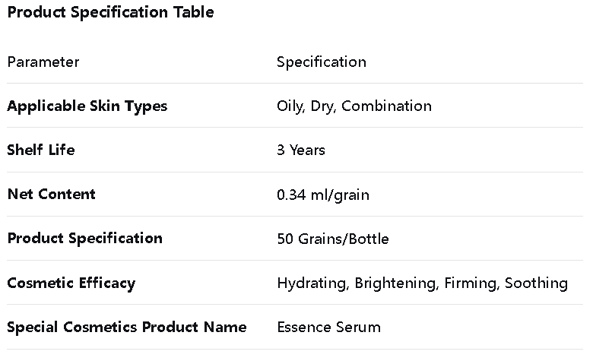Click the Essence Serum value
The width and height of the screenshot is (593, 364).
[328, 328]
